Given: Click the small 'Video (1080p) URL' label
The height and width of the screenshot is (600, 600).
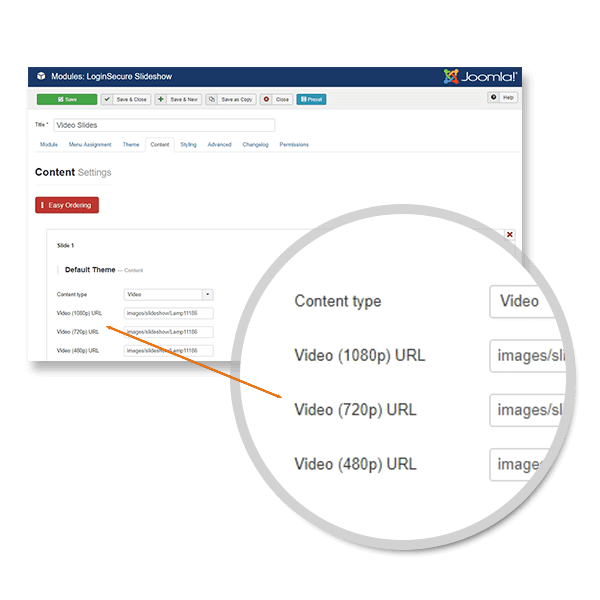Looking at the screenshot, I should [79, 313].
